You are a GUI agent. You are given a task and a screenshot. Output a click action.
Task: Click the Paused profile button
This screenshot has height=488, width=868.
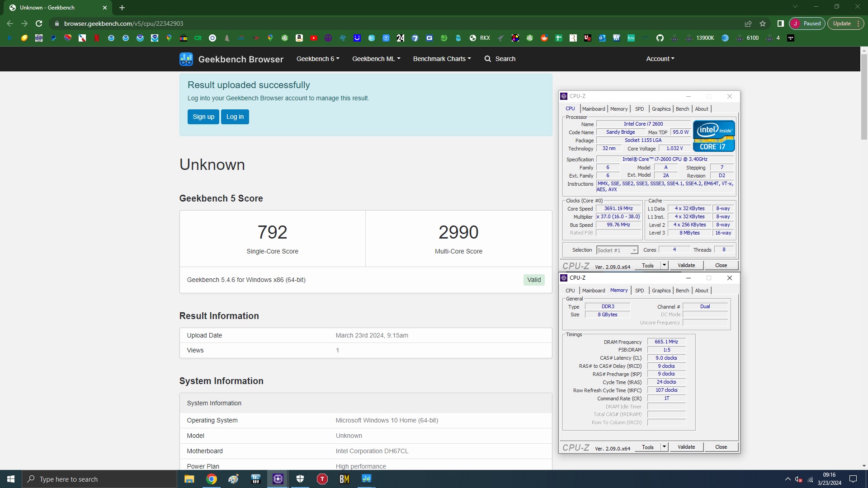click(x=807, y=23)
